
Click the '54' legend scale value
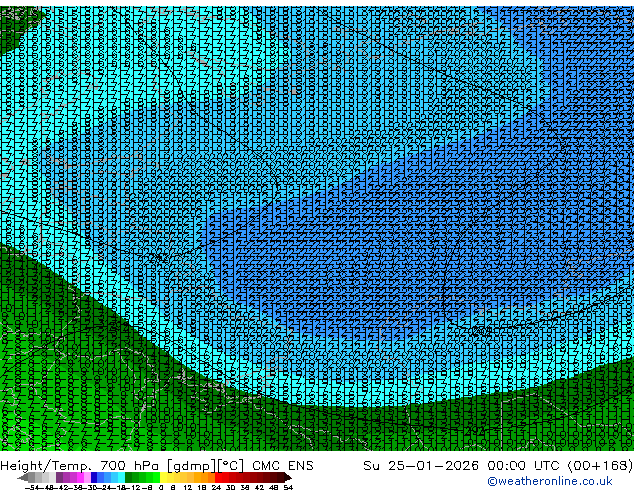click(x=288, y=487)
